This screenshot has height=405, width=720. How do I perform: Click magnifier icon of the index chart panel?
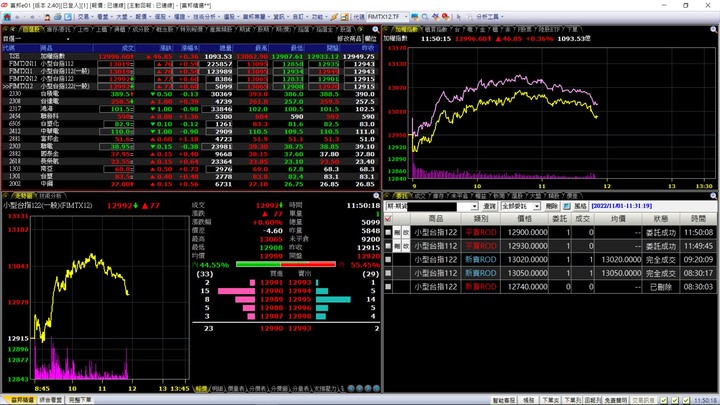coord(713,29)
